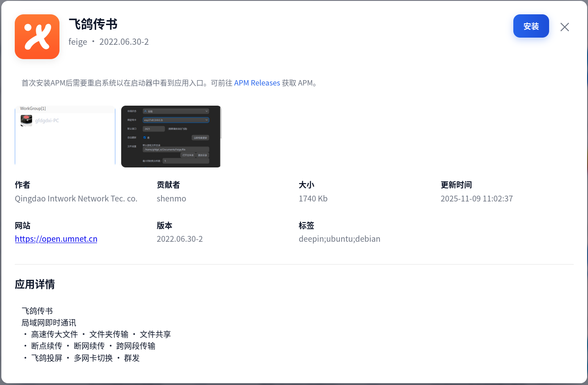
Task: Click the blue 安装 install button
Action: [x=531, y=26]
